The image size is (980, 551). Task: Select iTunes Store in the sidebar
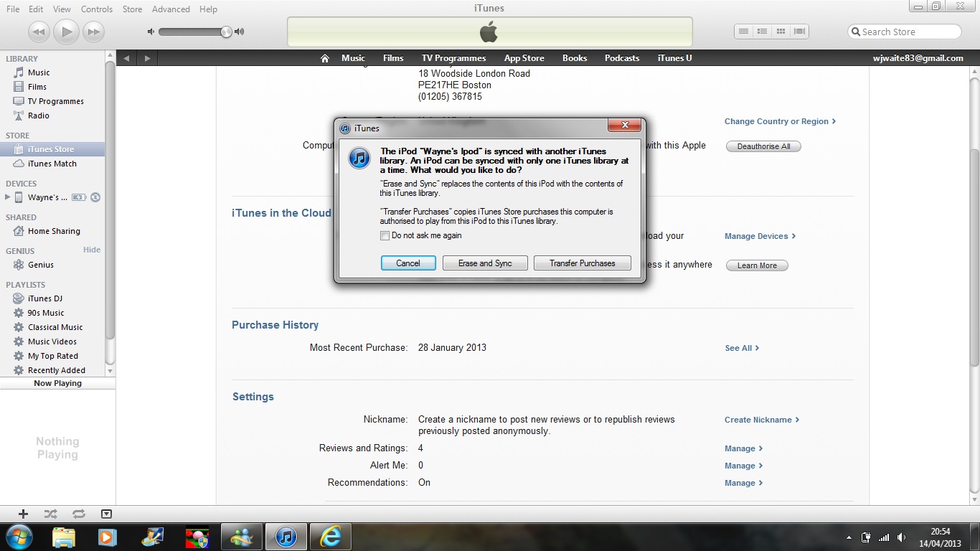pos(52,149)
